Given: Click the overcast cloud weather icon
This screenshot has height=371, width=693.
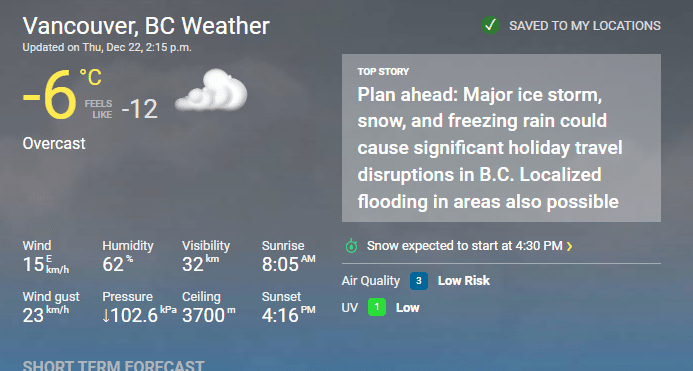Looking at the screenshot, I should [x=211, y=90].
